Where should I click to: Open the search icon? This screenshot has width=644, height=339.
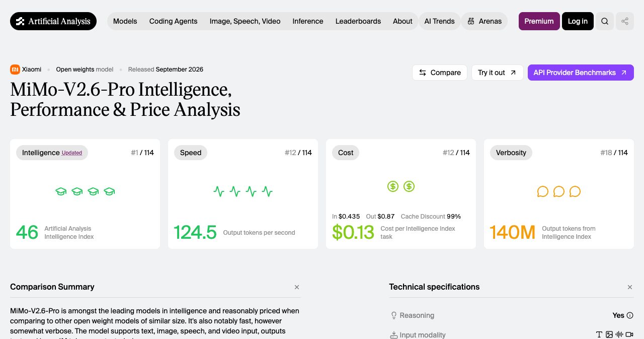[605, 21]
